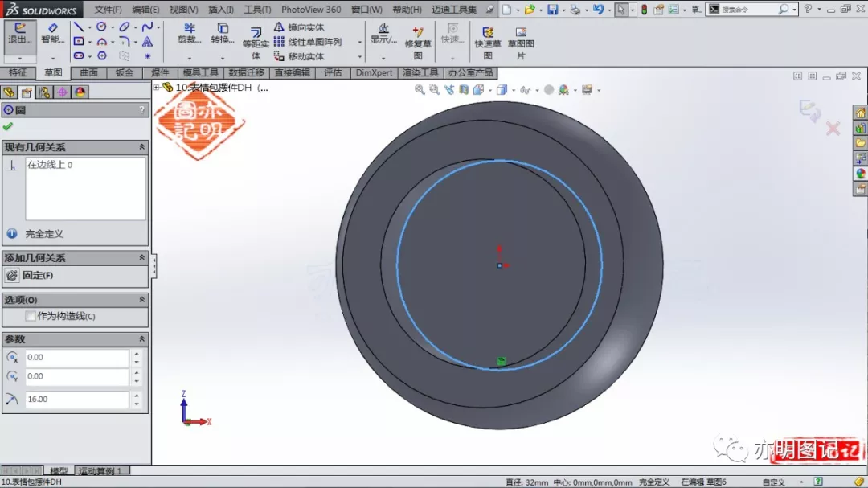Collapse the 参数 section

141,339
